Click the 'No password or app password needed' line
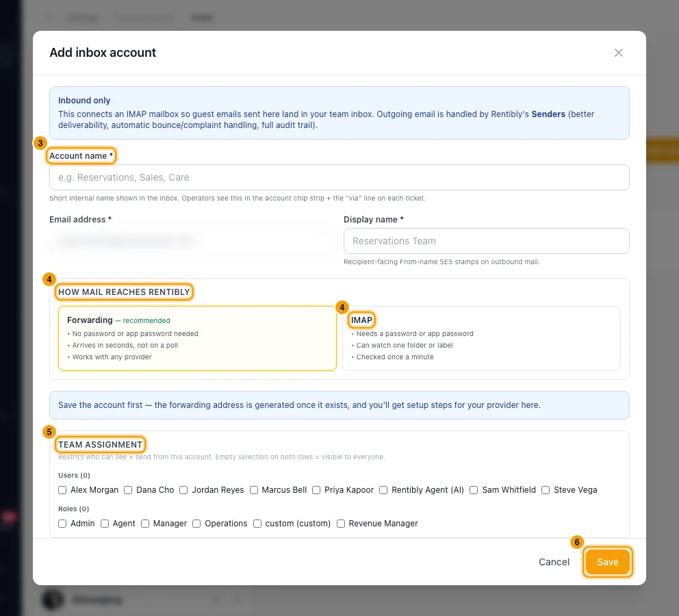This screenshot has width=679, height=616. 135,334
